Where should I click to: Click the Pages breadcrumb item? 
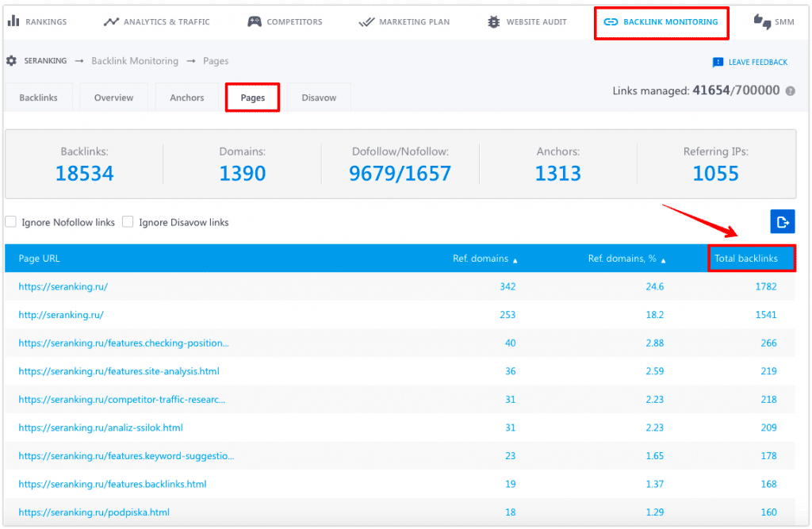[216, 60]
